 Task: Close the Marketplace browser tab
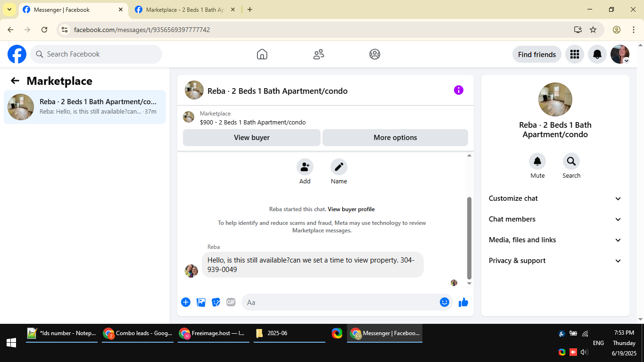click(x=233, y=9)
